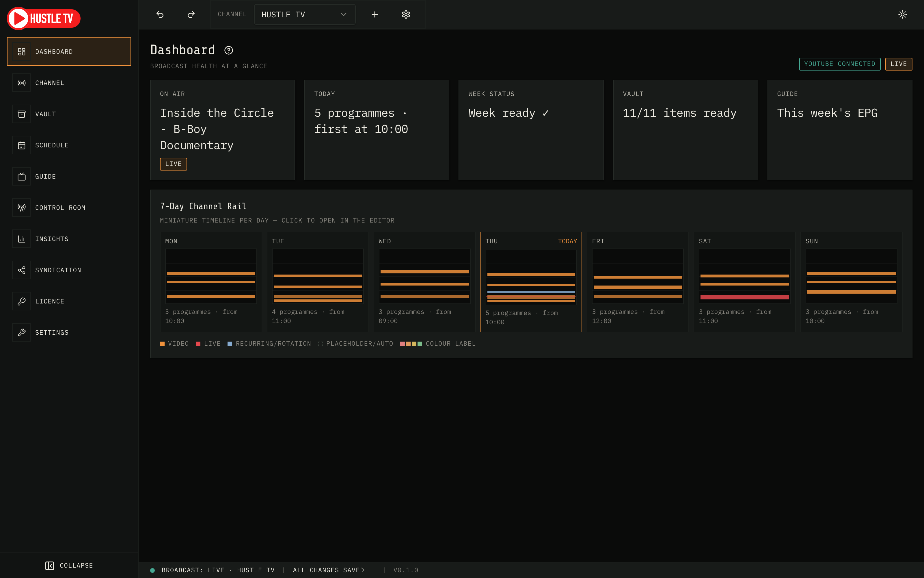Open channel settings gear icon
The width and height of the screenshot is (924, 578).
[406, 14]
